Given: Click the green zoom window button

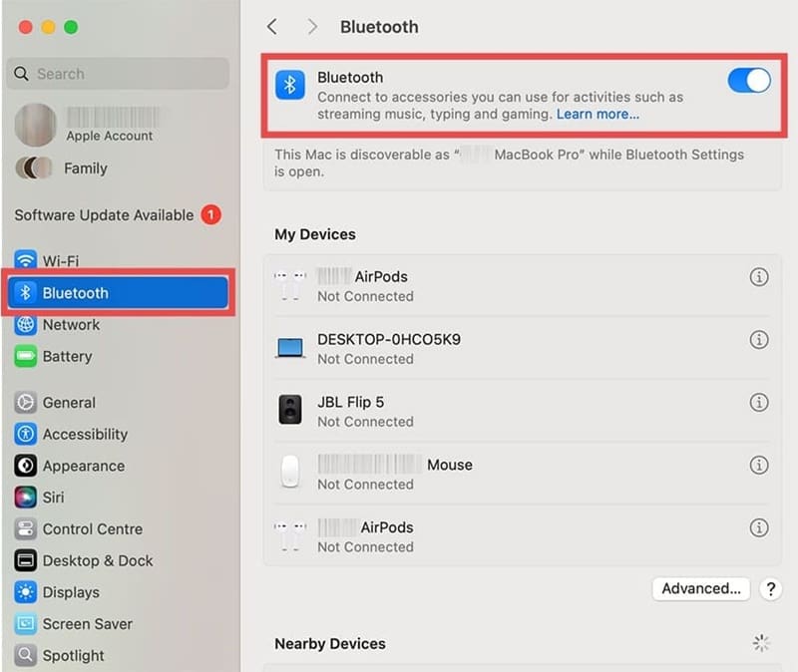Looking at the screenshot, I should point(71,27).
